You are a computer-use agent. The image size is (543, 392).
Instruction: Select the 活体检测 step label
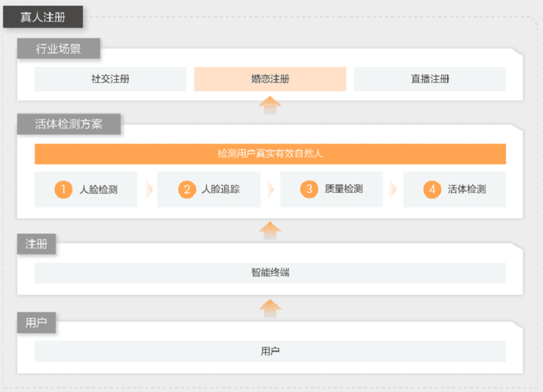pyautogui.click(x=467, y=189)
